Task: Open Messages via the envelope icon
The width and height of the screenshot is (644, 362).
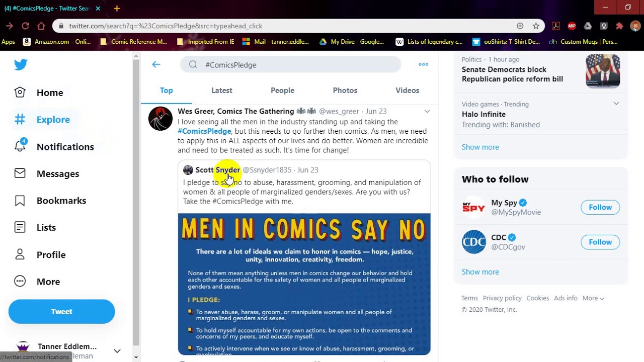Action: 20,173
